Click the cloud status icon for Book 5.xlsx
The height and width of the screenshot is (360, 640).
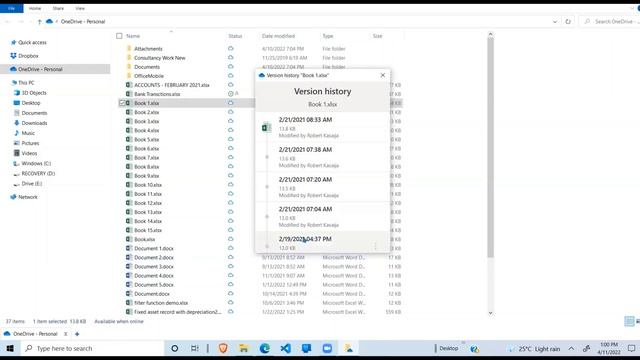pyautogui.click(x=231, y=139)
